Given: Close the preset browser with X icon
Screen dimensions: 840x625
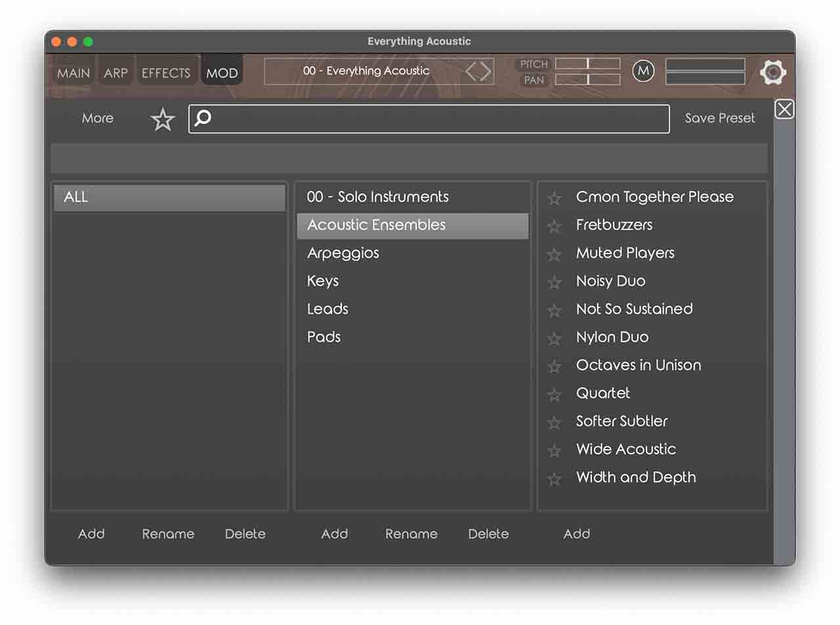Looking at the screenshot, I should [x=784, y=109].
